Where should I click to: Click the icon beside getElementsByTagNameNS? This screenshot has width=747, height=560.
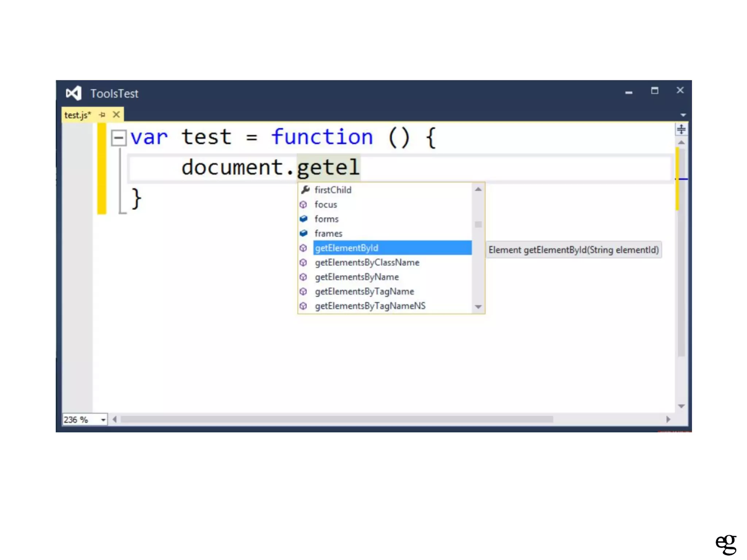tap(303, 306)
